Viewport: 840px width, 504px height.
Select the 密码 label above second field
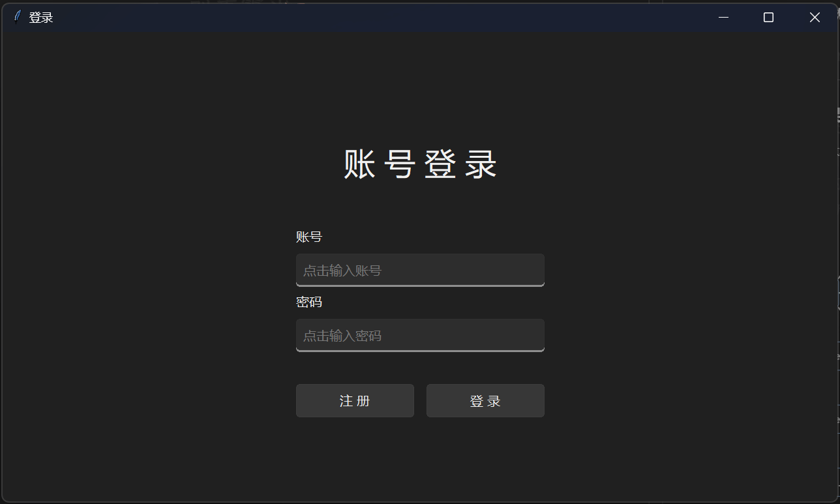[309, 302]
